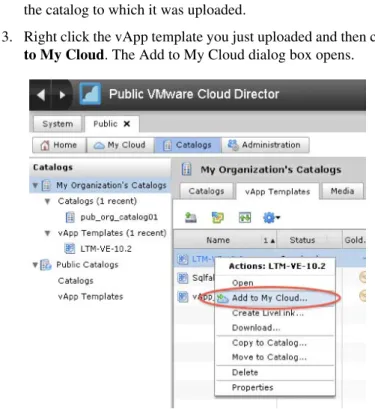
Task: Collapse the Public Catalogs node
Action: pos(35,265)
